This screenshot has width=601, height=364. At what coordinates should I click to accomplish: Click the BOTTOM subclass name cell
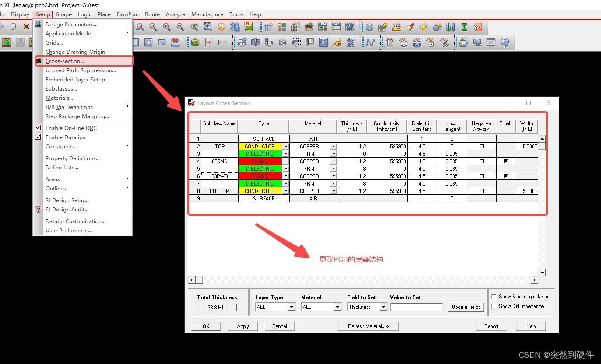(220, 191)
